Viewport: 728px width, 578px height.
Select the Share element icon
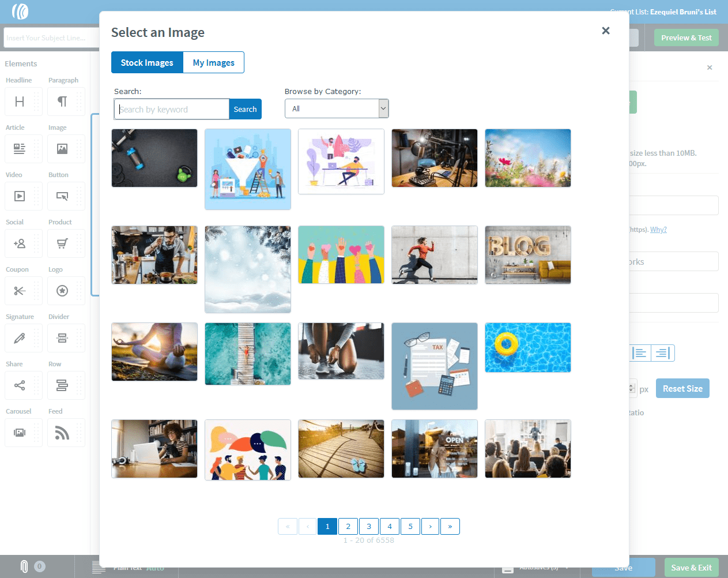tap(20, 385)
